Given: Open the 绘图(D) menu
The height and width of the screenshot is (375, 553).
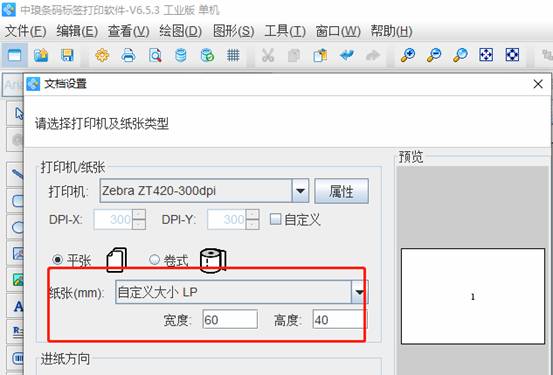Looking at the screenshot, I should click(x=180, y=31).
